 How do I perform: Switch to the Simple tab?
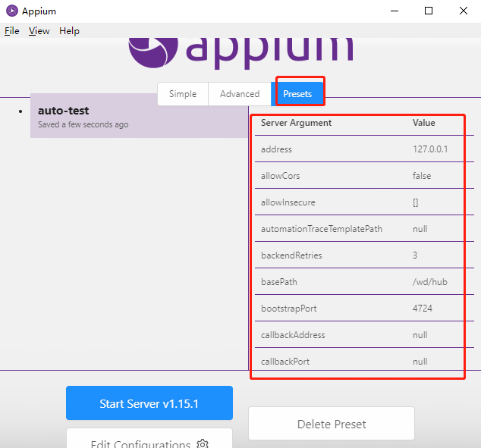point(183,94)
